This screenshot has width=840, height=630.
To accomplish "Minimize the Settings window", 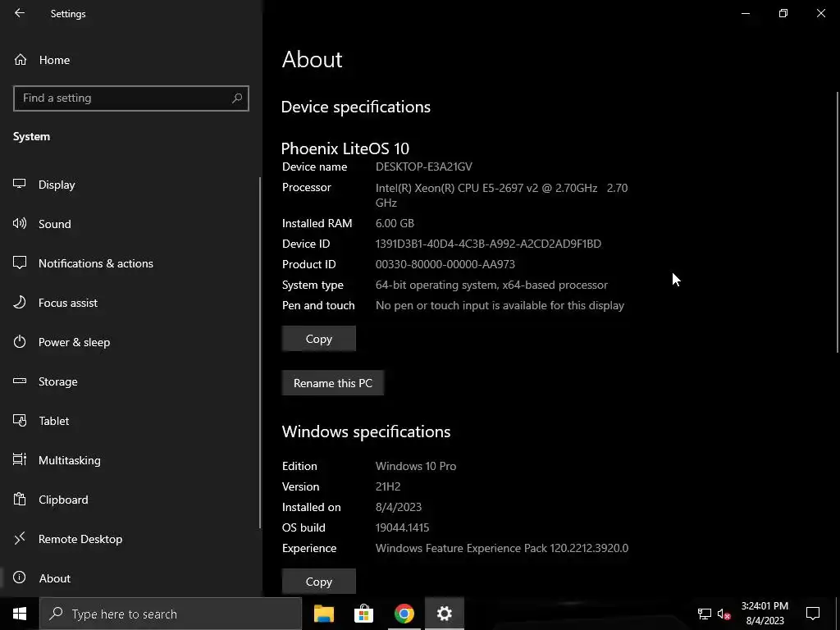I will (x=745, y=13).
